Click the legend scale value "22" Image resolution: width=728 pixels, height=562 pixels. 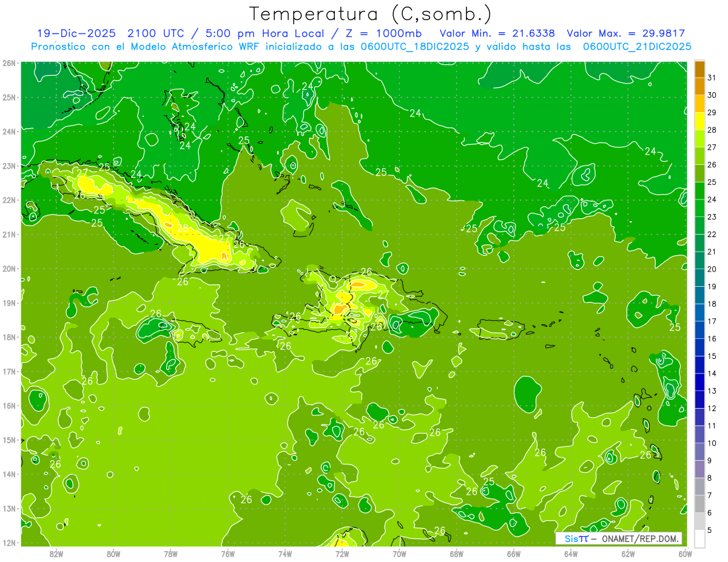[712, 235]
